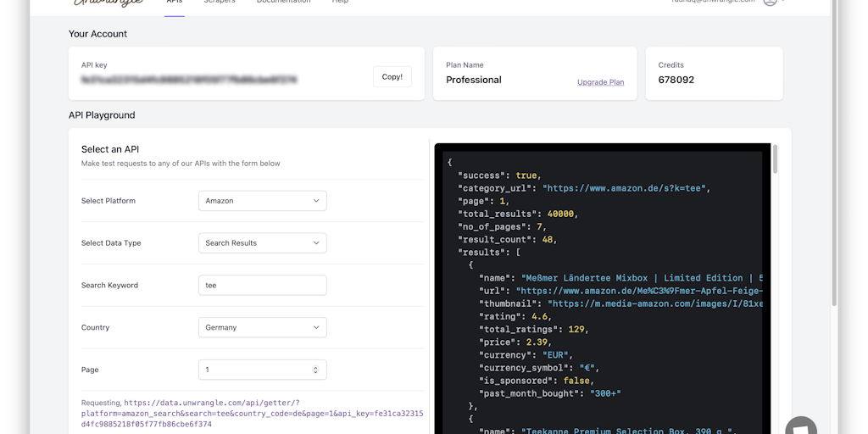Expand the Country dropdown showing Germany

click(262, 327)
